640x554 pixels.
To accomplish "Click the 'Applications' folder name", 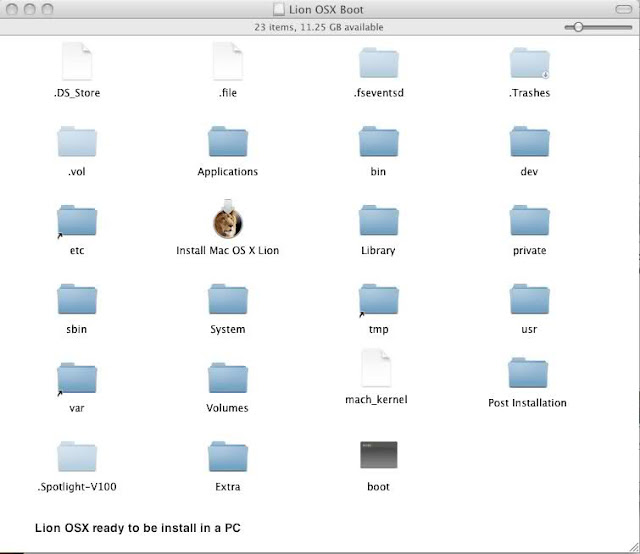I will click(228, 171).
